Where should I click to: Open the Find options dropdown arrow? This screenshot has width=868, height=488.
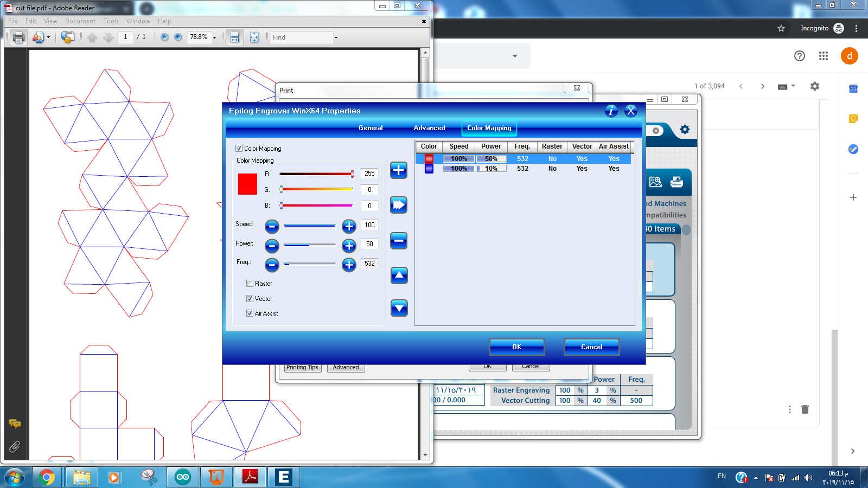(336, 37)
